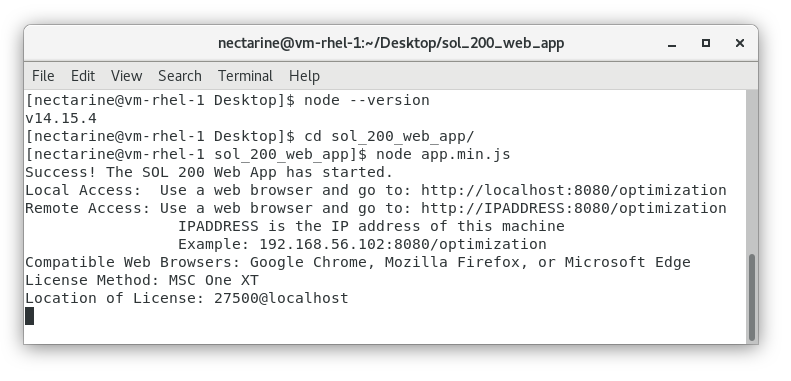The image size is (791, 381).
Task: Maximize the terminal window
Action: click(x=706, y=43)
